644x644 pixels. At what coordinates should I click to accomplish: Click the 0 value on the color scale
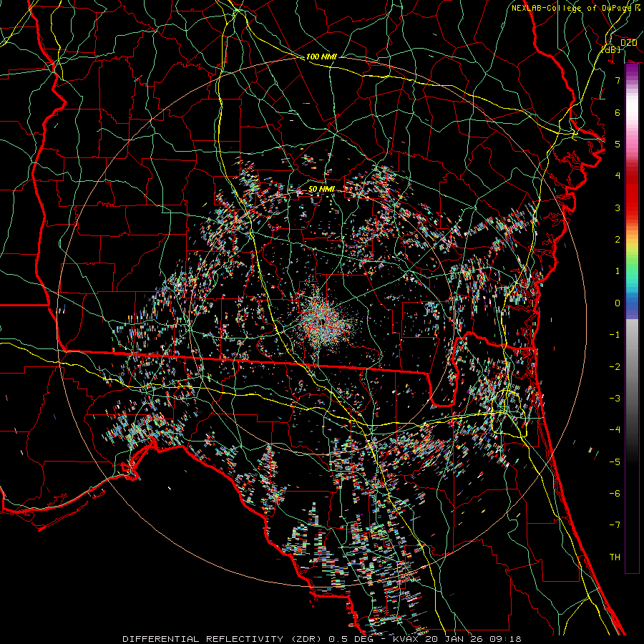pyautogui.click(x=616, y=303)
